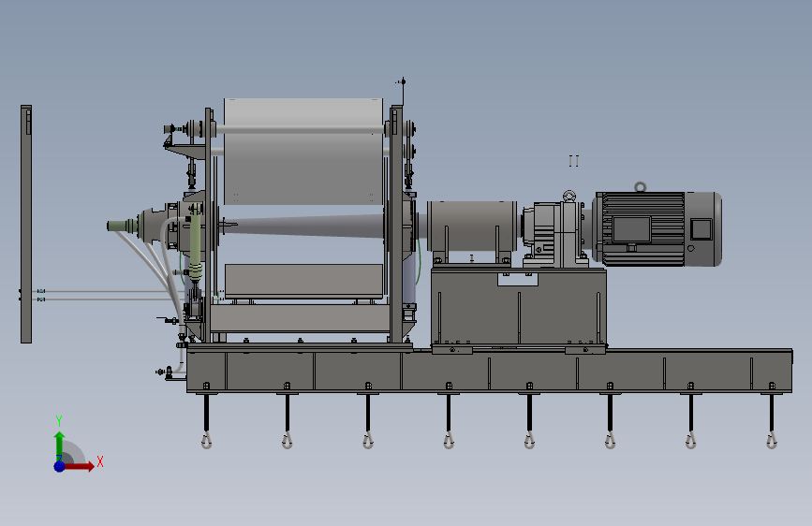Select the rectangular tray below the tapered shaft
This screenshot has height=526, width=812.
pos(304,281)
